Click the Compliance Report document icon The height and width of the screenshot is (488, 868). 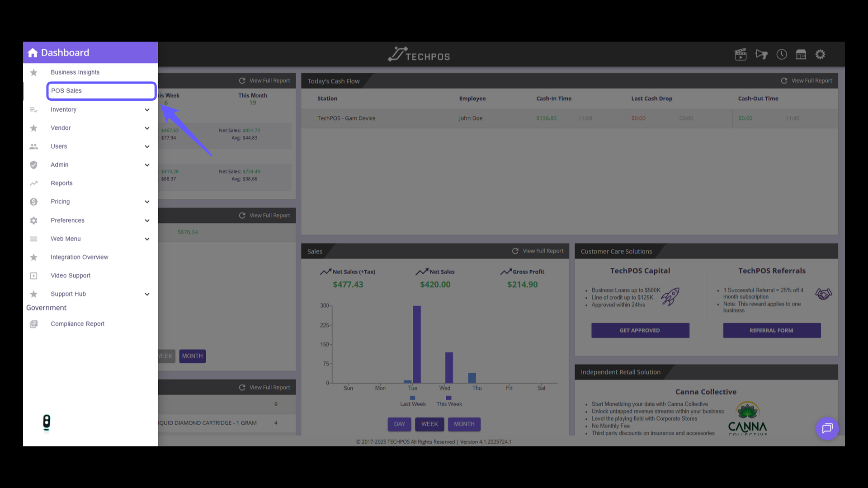(x=33, y=324)
